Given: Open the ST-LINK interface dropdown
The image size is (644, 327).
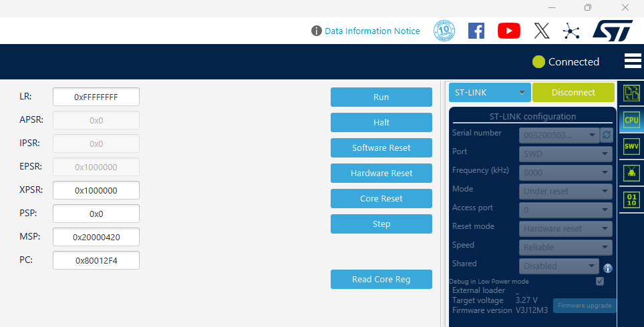Looking at the screenshot, I should click(x=490, y=92).
